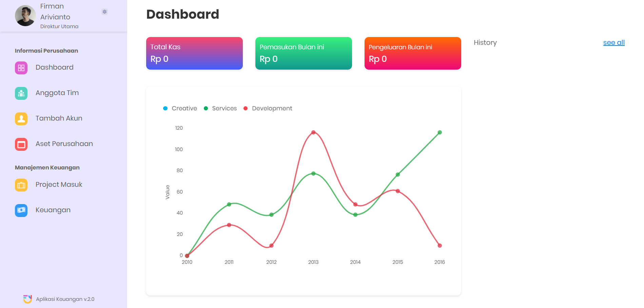Click the red Aset Perusahaan icon
644x308 pixels.
tap(21, 144)
